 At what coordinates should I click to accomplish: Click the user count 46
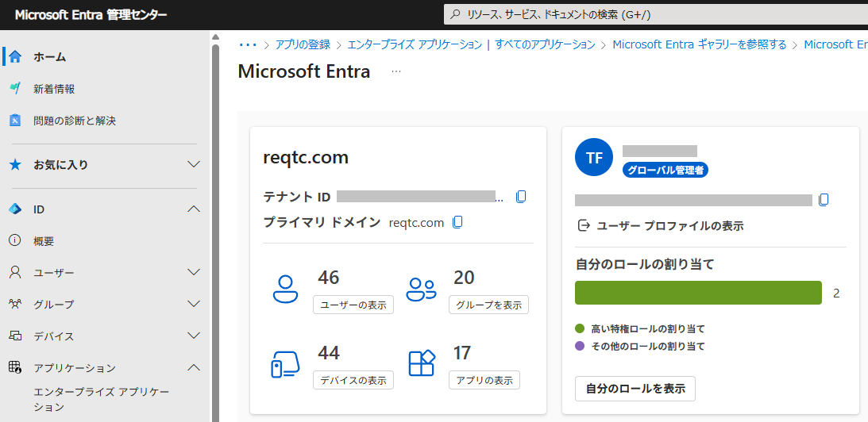pos(328,277)
